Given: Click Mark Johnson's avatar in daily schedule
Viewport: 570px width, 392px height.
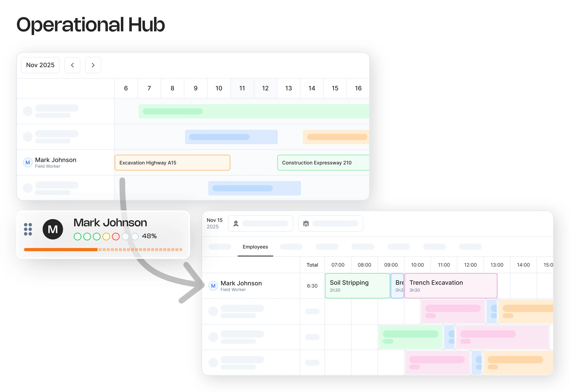Looking at the screenshot, I should click(x=213, y=286).
